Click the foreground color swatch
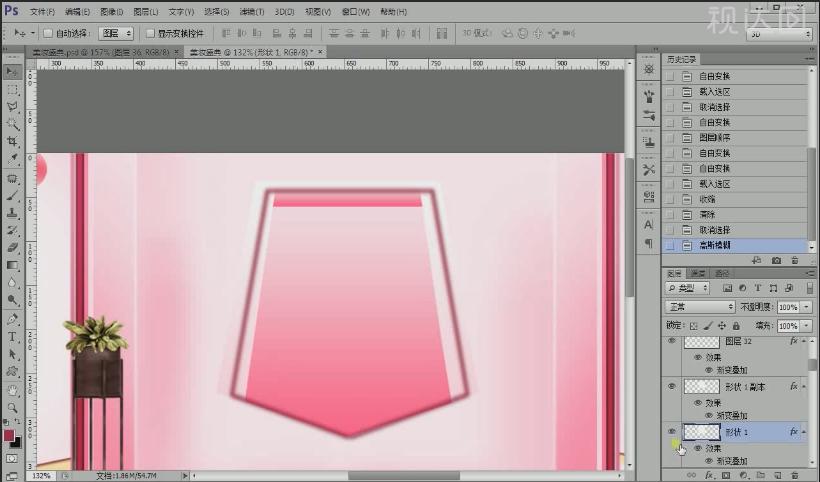 9,435
